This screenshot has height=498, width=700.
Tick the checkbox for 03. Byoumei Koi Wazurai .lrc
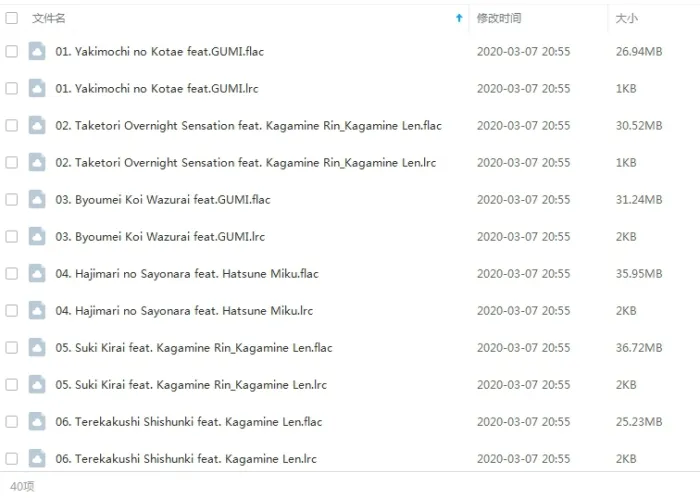pos(12,237)
